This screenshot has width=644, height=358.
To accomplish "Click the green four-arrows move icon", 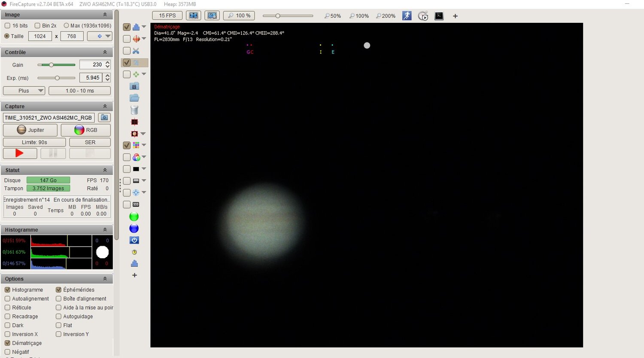I will (136, 74).
